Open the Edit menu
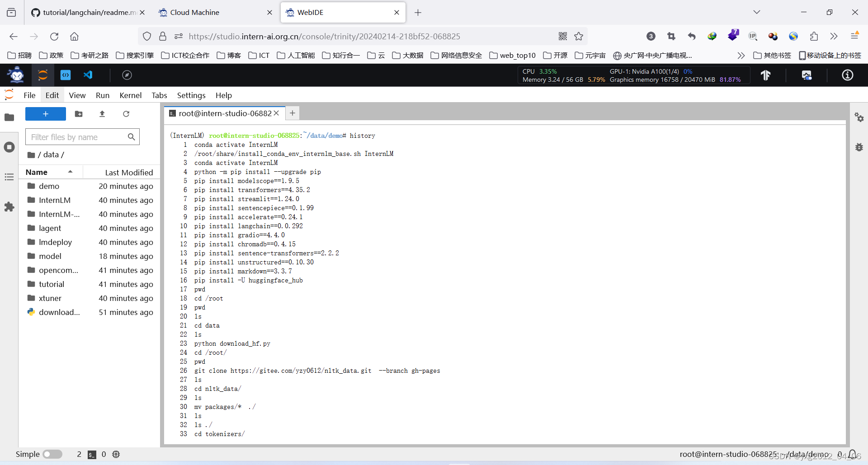 click(x=52, y=95)
